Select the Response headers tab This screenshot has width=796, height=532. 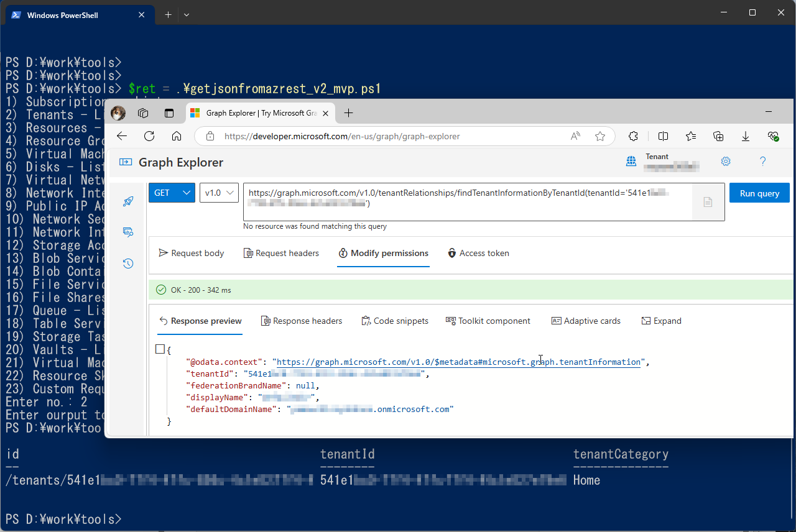(302, 321)
